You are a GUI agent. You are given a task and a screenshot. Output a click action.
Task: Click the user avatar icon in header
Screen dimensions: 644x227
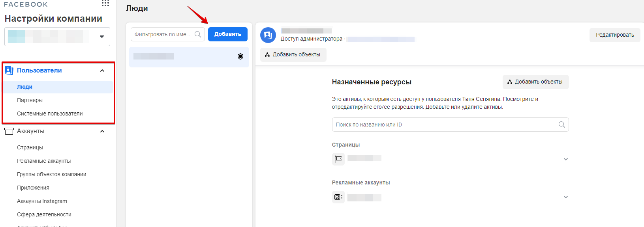[x=268, y=35]
